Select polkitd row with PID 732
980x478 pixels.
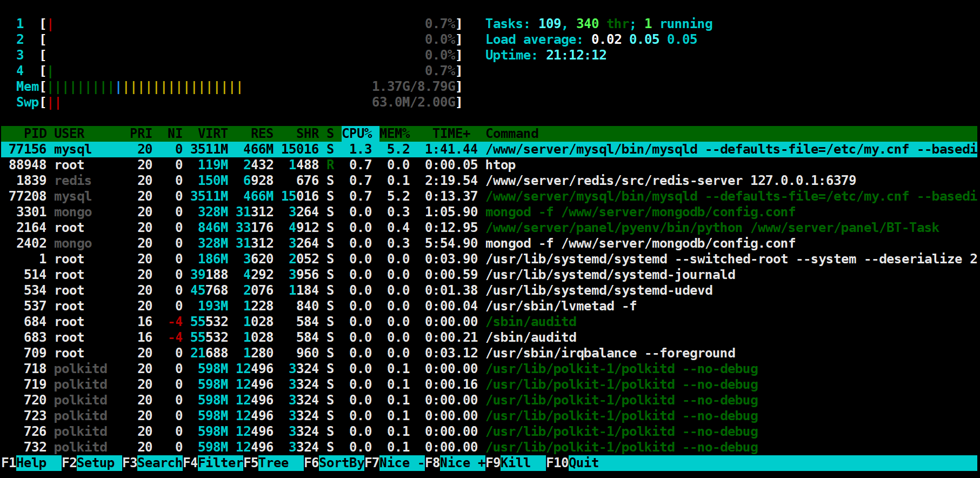[x=489, y=447]
